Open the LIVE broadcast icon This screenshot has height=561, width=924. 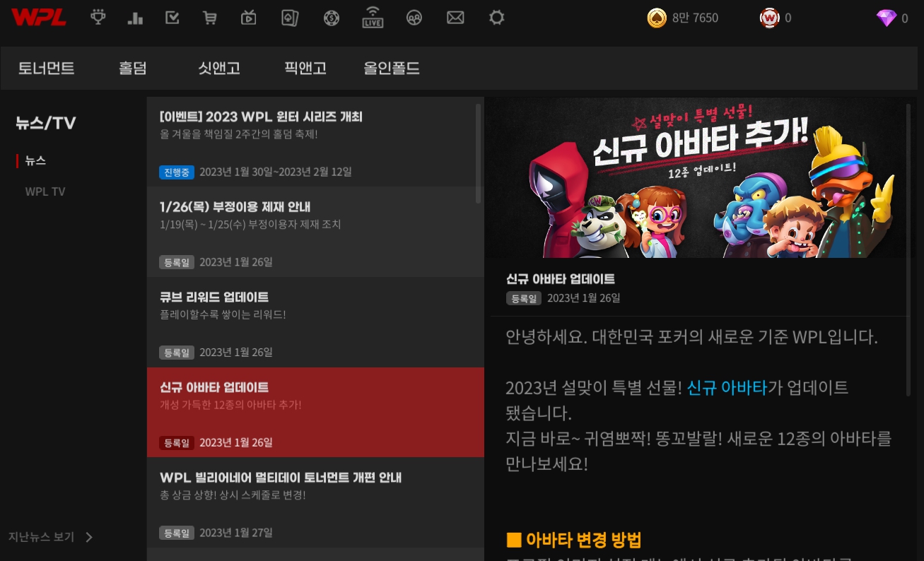[373, 17]
